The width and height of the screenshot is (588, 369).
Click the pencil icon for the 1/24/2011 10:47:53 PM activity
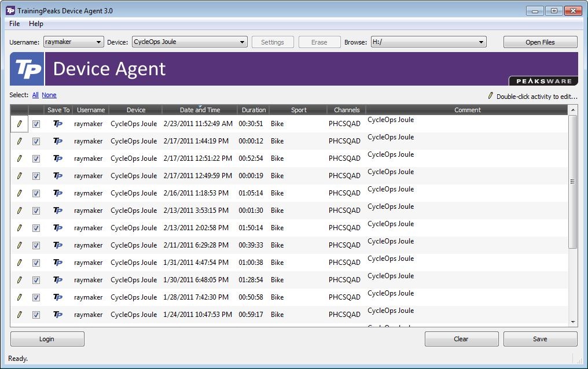point(20,315)
